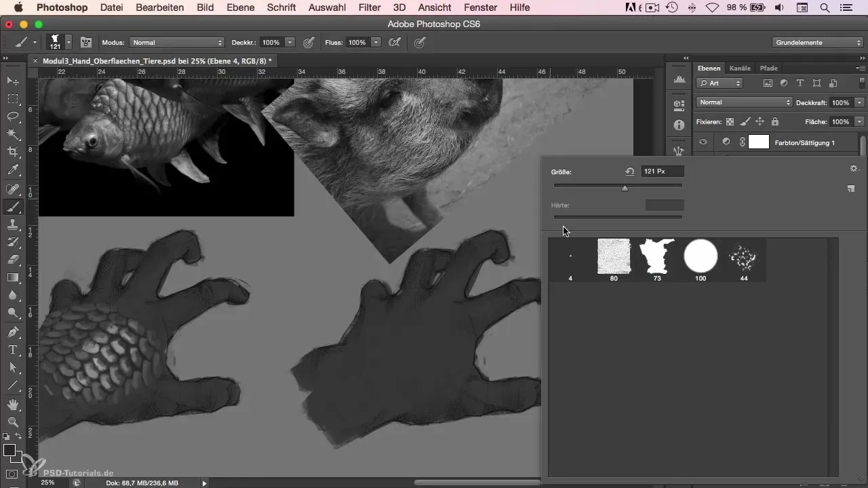Select the Gradient tool
Viewport: 868px width, 488px height.
pos(13,277)
